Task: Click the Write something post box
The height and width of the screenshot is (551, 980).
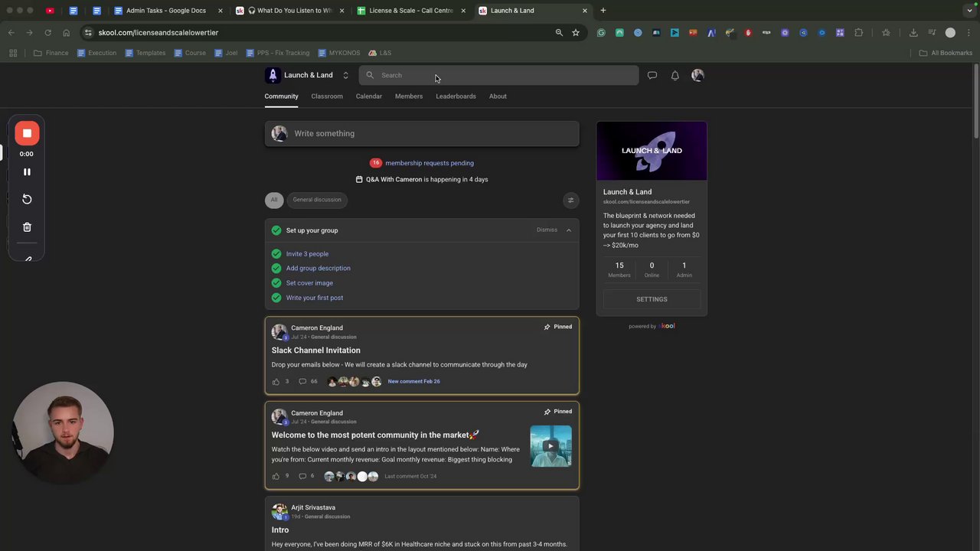Action: pyautogui.click(x=422, y=133)
